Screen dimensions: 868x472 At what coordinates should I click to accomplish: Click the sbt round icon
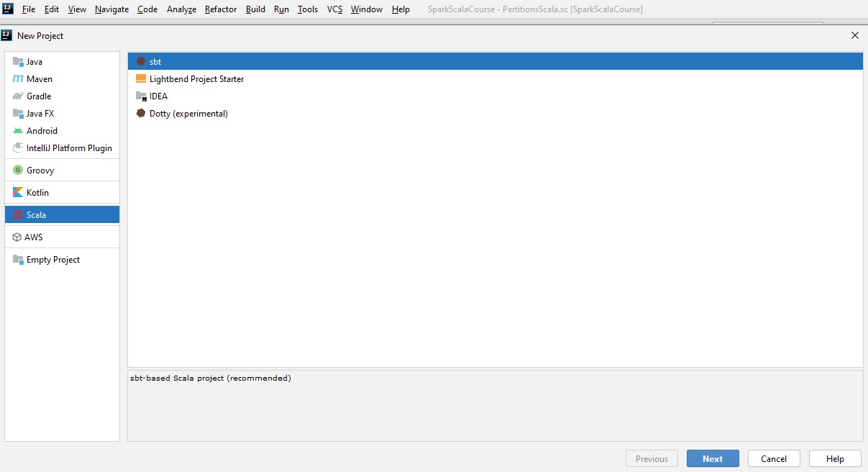141,62
